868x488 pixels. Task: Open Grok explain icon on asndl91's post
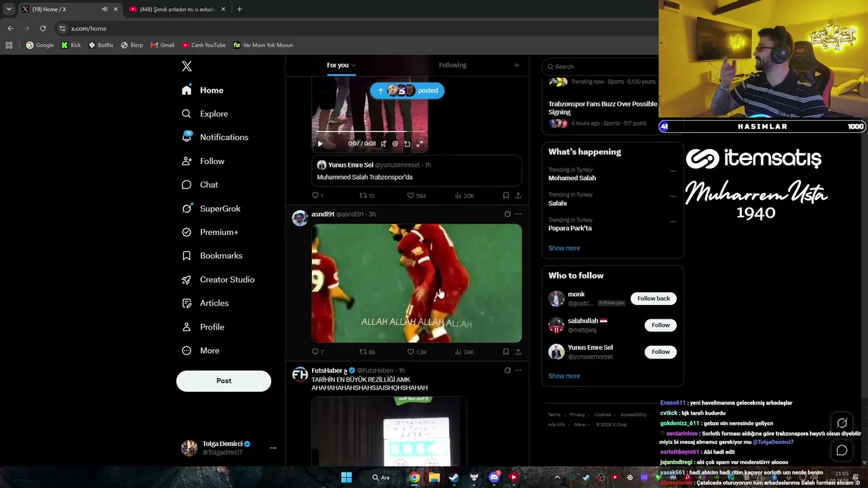pos(507,214)
